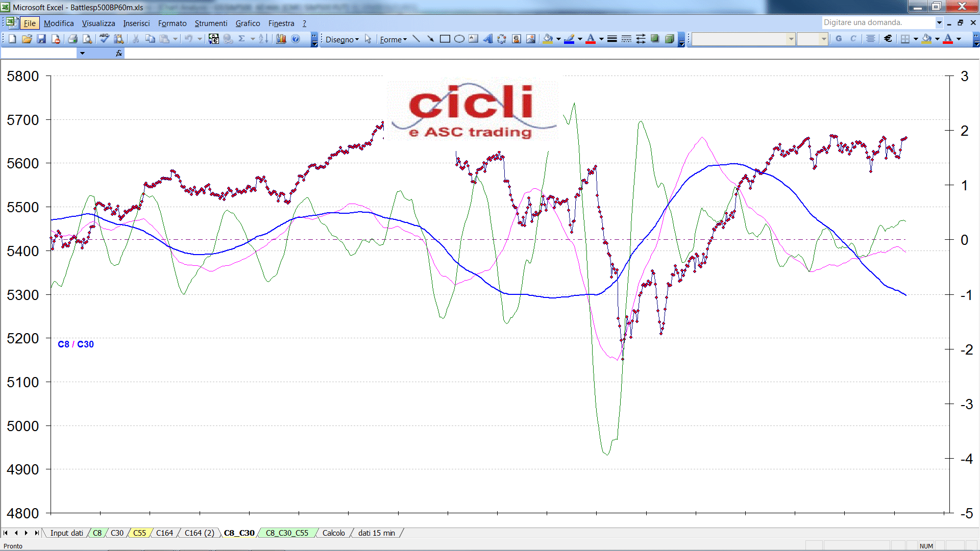Click the Digitare una domanda help field
The image size is (980, 551).
[x=878, y=22]
